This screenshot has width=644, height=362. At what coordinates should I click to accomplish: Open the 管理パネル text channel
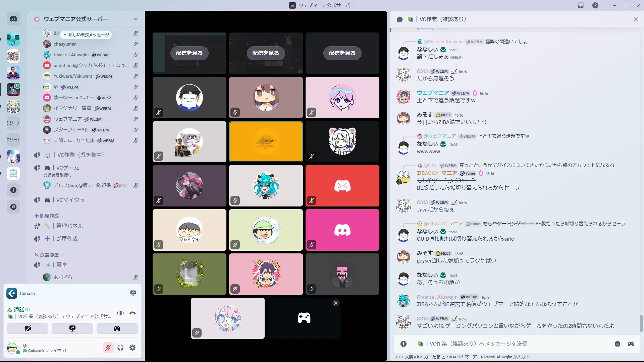[69, 226]
